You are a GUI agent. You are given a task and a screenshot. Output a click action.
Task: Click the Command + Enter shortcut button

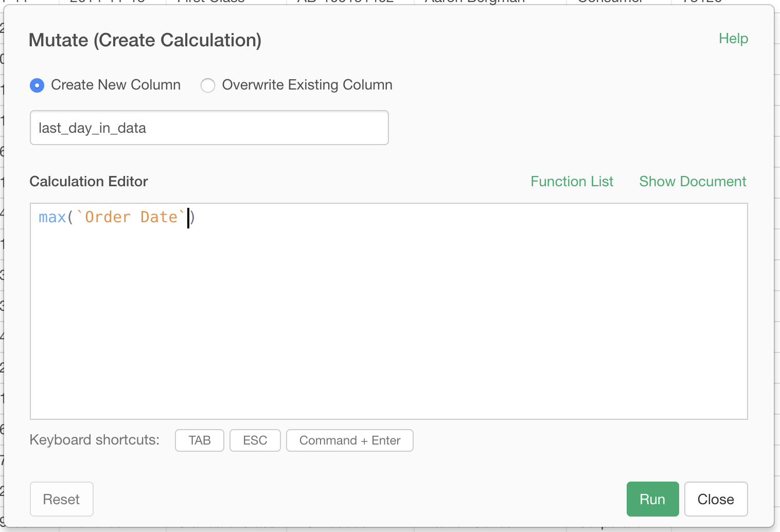point(350,440)
